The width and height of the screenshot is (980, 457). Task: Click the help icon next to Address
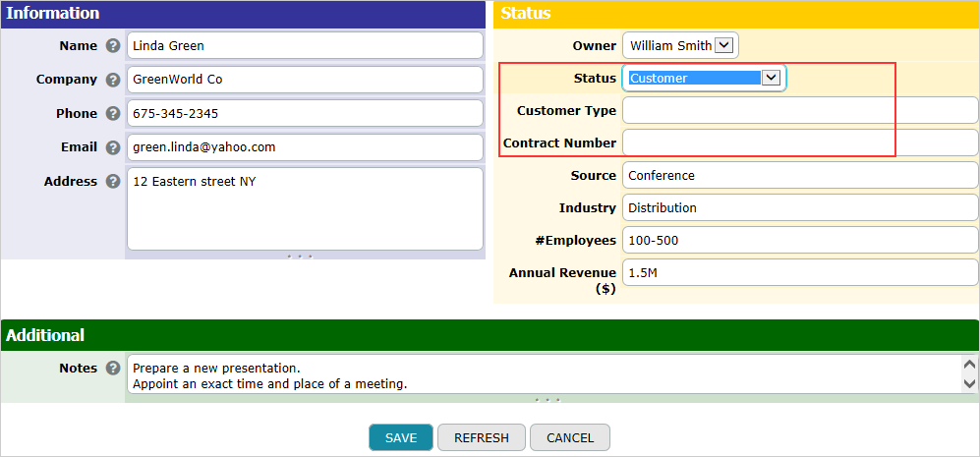[112, 181]
